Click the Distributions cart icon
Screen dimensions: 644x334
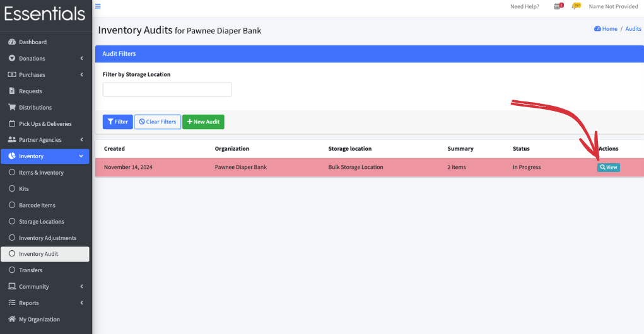(12, 107)
